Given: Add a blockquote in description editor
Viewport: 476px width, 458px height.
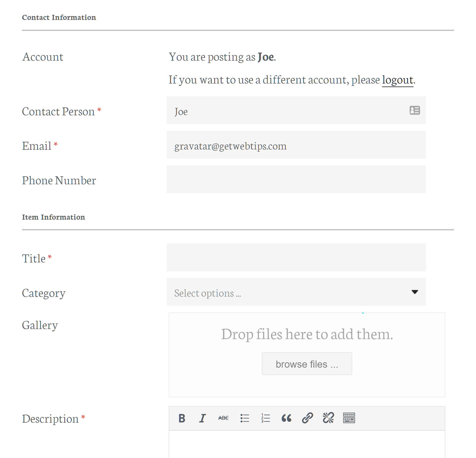Looking at the screenshot, I should 286,418.
